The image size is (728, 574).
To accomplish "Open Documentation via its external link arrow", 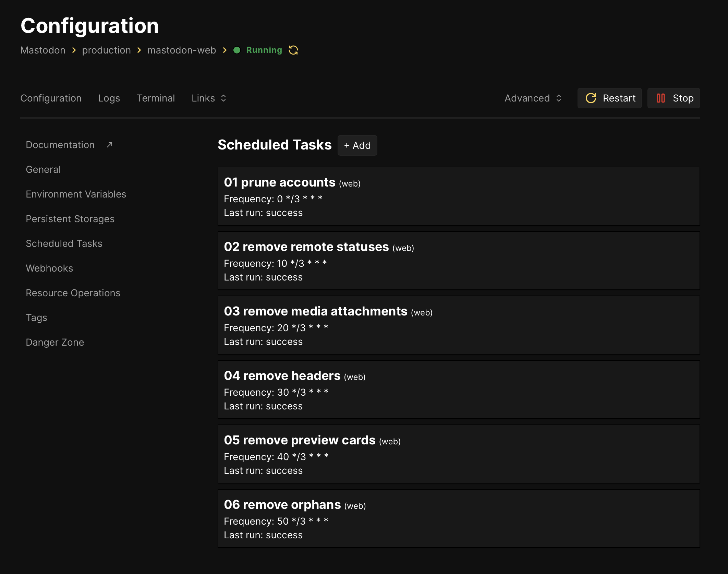I will (109, 144).
